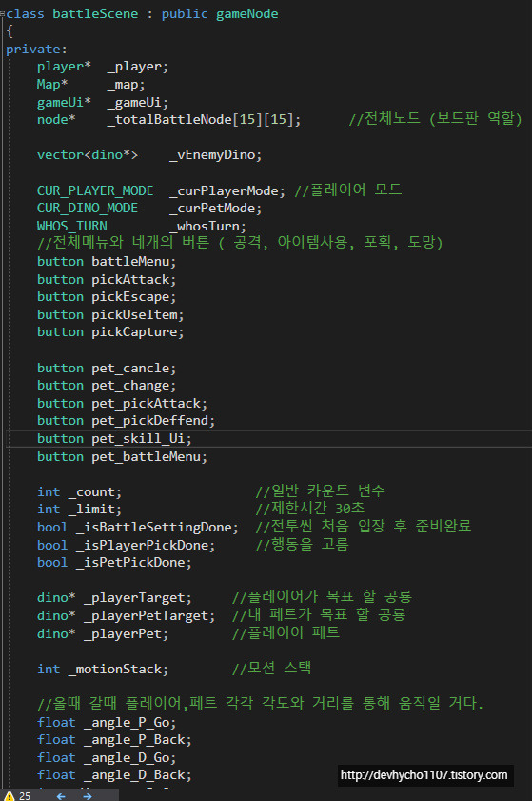This screenshot has width=532, height=801.
Task: Click the comment //행동을 고름
Action: tap(303, 545)
